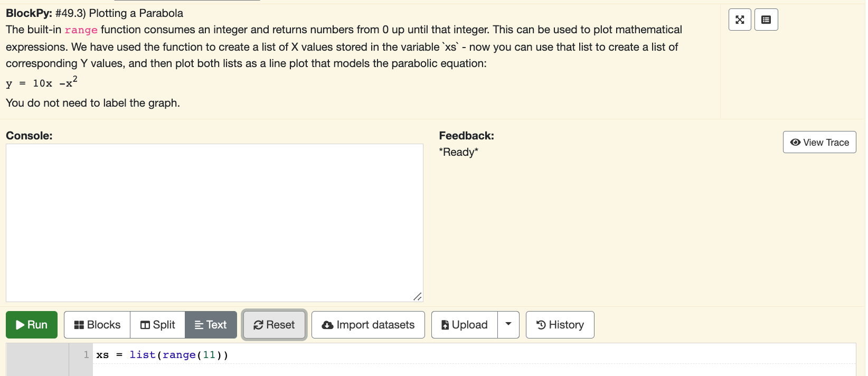The height and width of the screenshot is (376, 868).
Task: Open the assignment list icon
Action: (x=766, y=19)
